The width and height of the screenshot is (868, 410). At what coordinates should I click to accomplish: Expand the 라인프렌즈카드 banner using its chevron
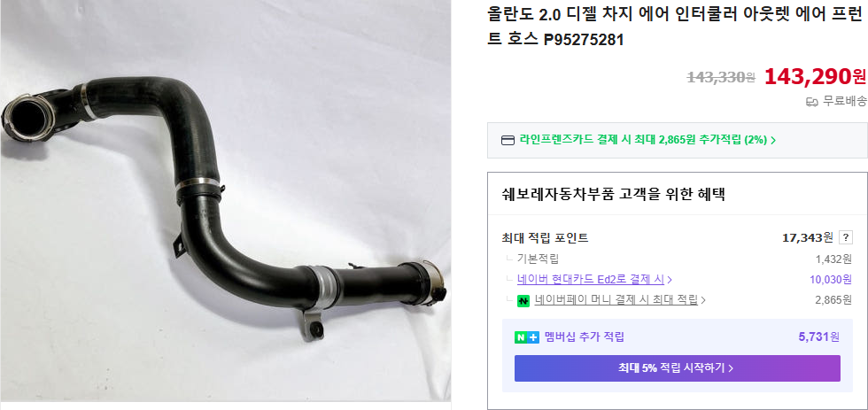tap(773, 140)
